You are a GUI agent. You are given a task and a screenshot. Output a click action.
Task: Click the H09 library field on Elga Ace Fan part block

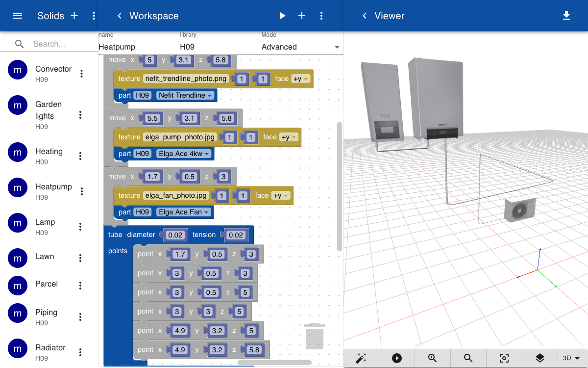pyautogui.click(x=143, y=212)
